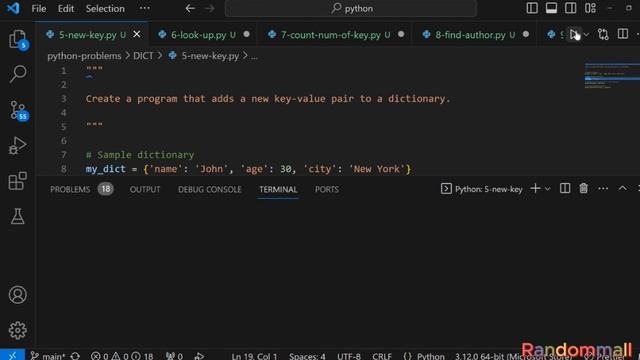Open run button dropdown arrow
Image resolution: width=640 pixels, height=360 pixels.
coord(586,35)
